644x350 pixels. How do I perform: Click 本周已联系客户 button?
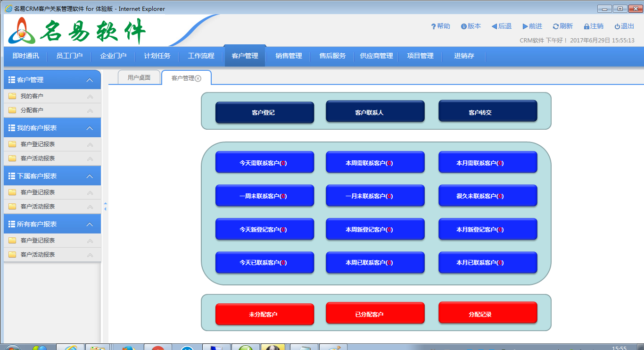[x=375, y=262]
